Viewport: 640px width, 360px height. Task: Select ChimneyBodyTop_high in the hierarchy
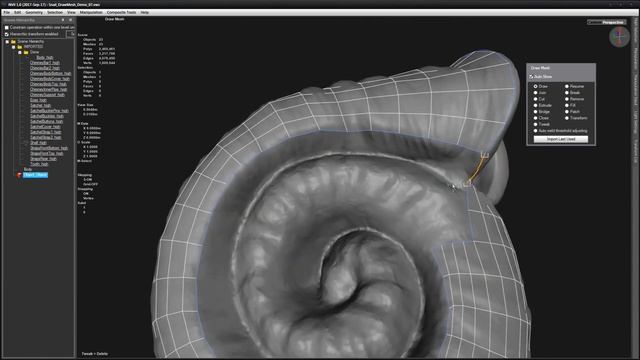[x=48, y=84]
